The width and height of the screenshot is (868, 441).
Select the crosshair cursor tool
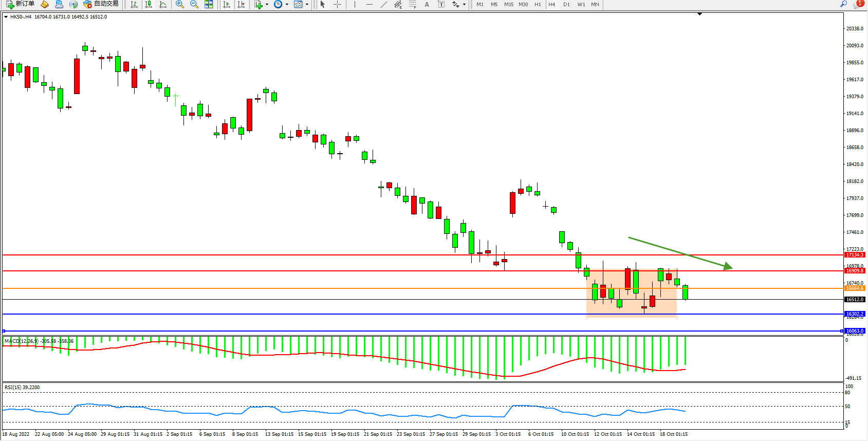click(x=337, y=5)
